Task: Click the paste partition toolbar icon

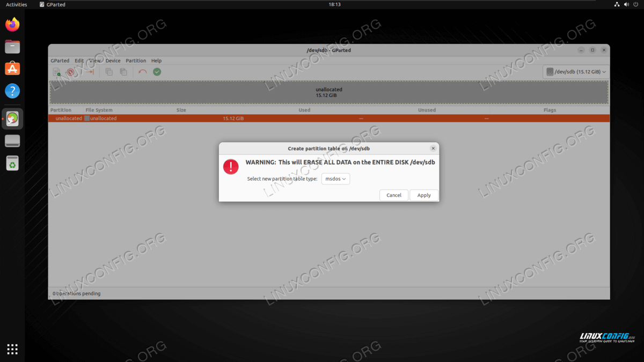Action: [123, 72]
